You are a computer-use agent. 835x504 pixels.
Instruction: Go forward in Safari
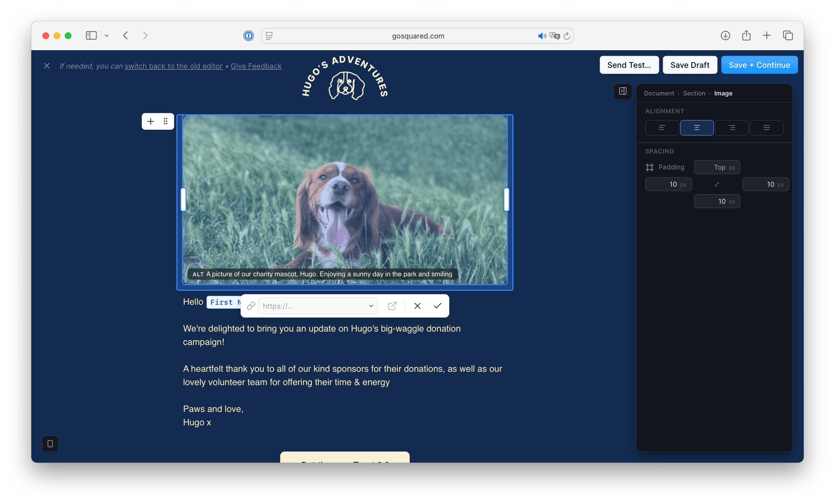pos(145,36)
